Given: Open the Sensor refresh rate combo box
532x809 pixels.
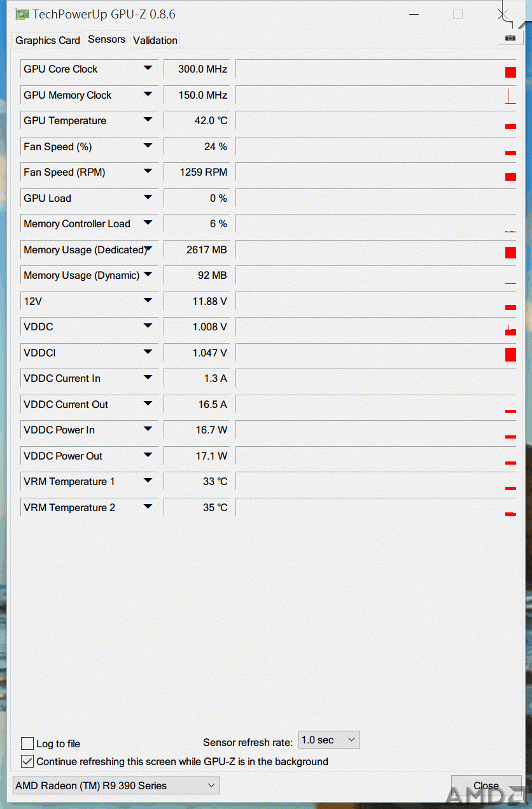Looking at the screenshot, I should [329, 740].
